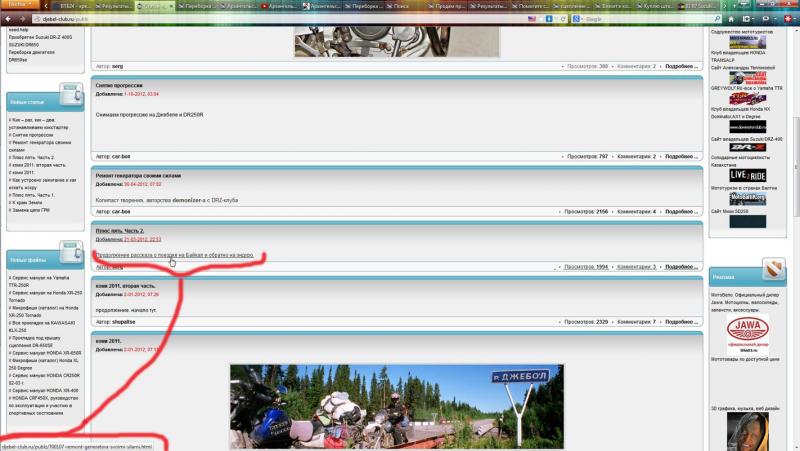Open sidebar link Плюс пять. Часть 1.
800x451 pixels.
click(32, 195)
